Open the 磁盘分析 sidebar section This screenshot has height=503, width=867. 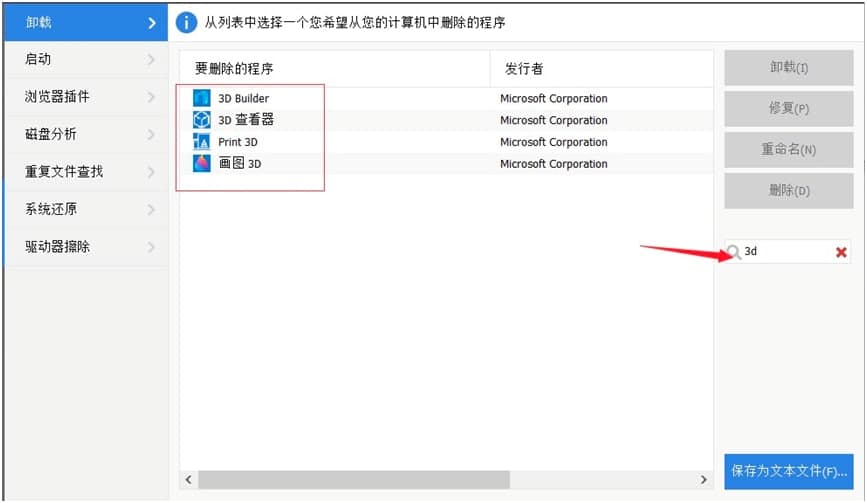click(86, 134)
